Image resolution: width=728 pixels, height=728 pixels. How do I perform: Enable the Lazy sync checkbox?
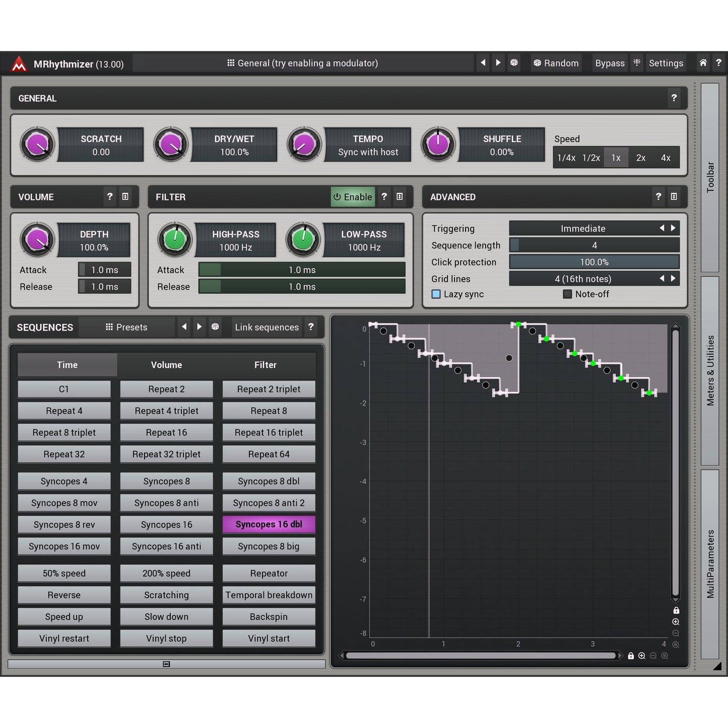coord(436,294)
